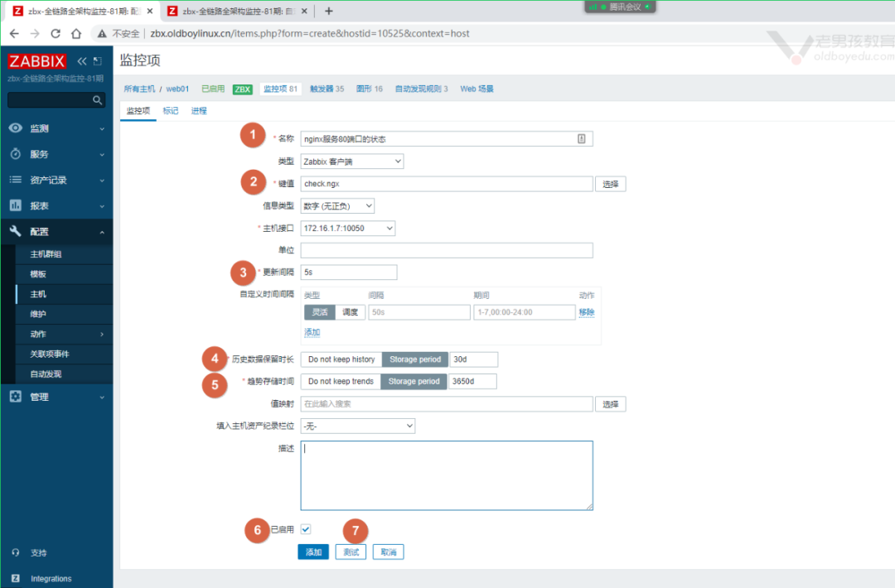Open the 信息类型 dropdown
Image resolution: width=895 pixels, height=588 pixels.
pos(337,206)
